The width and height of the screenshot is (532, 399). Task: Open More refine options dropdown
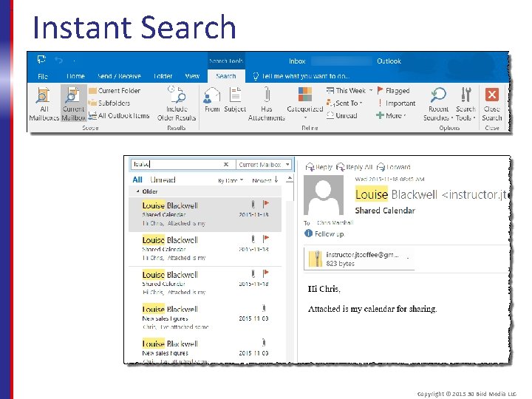coord(391,115)
